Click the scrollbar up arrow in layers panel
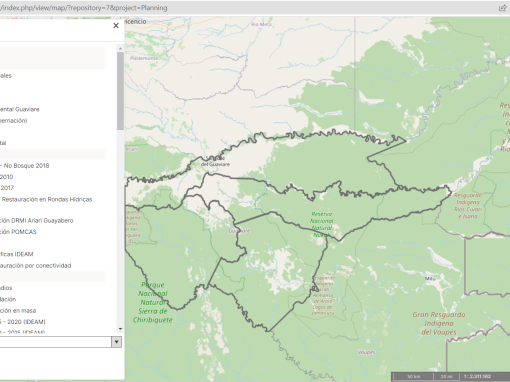Screen dimensions: 510x382 [120, 49]
